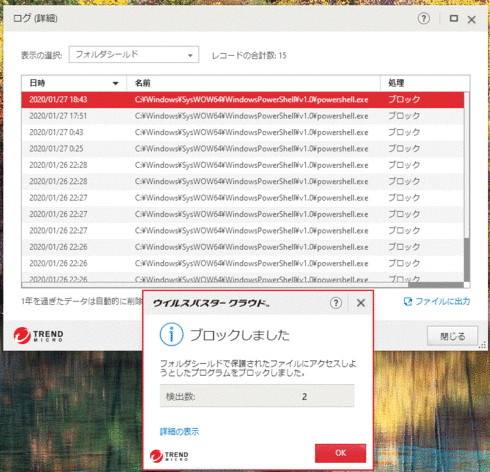Close the log details window
Screen dimensions: 490x472
471,20
